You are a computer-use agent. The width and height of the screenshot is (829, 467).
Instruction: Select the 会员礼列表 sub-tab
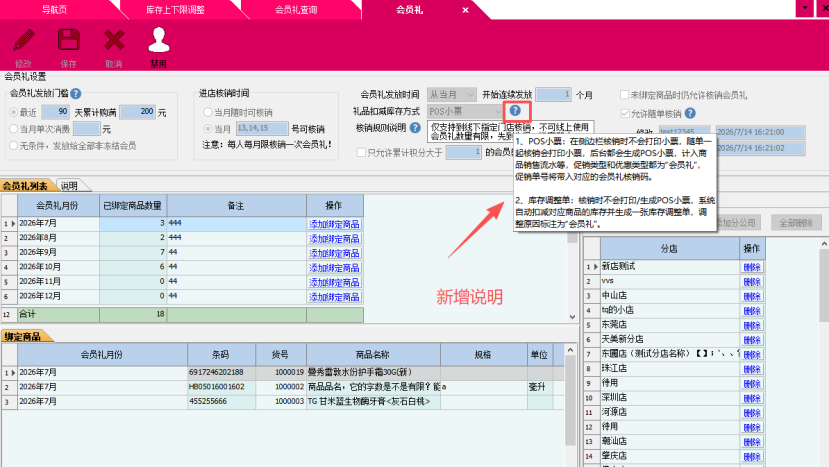point(25,186)
